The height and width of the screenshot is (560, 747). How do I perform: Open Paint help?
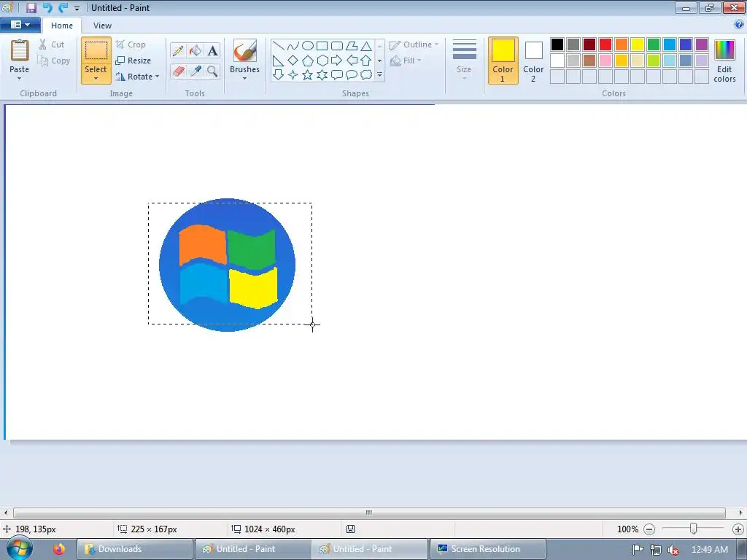point(739,25)
